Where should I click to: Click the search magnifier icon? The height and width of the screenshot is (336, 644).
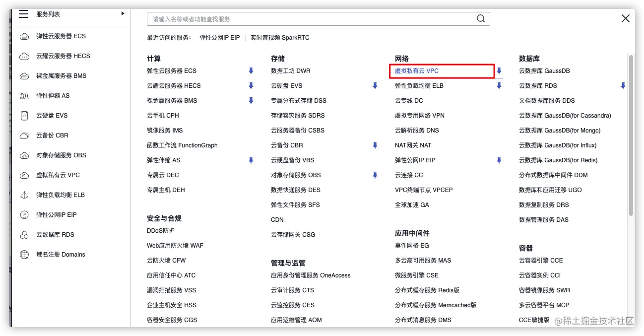click(481, 18)
